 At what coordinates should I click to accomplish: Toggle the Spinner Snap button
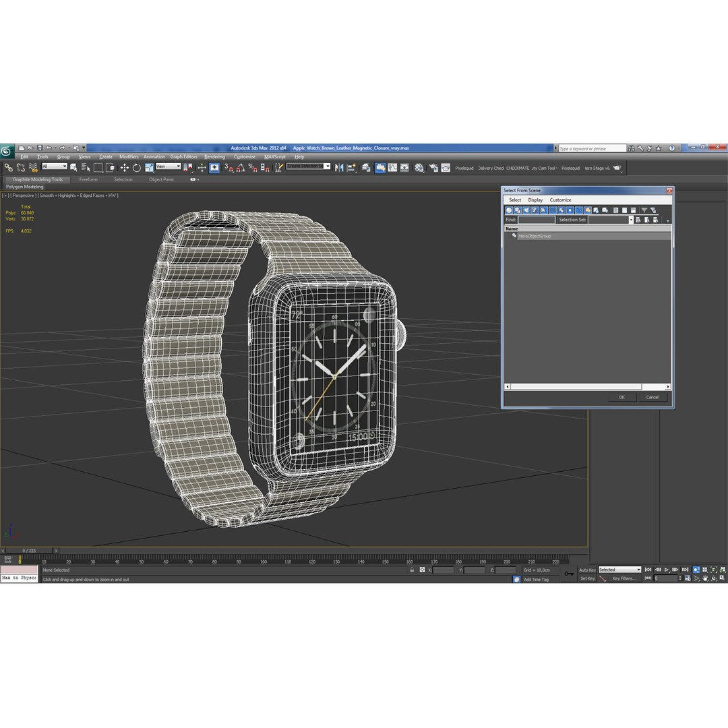265,168
